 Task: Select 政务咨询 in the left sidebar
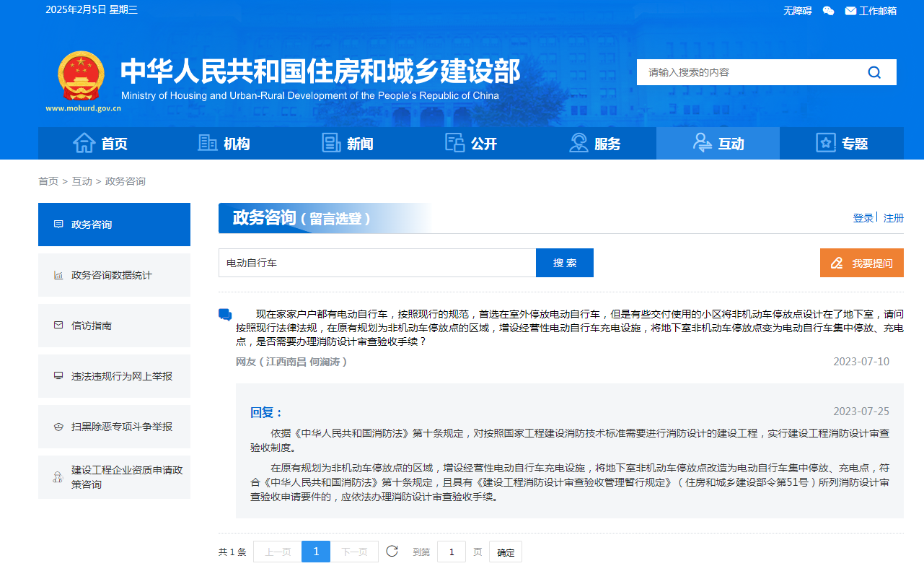114,225
